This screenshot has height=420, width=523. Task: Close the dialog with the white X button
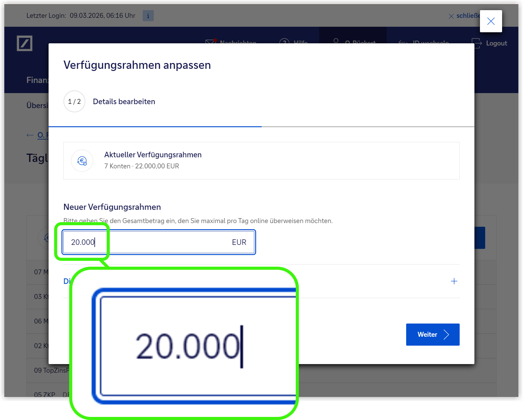pyautogui.click(x=491, y=21)
